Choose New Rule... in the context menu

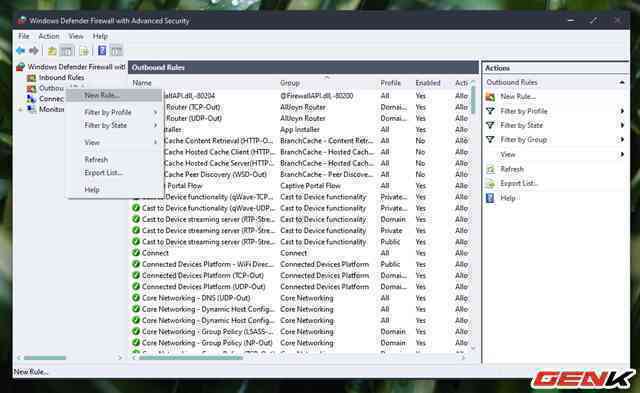[114, 95]
